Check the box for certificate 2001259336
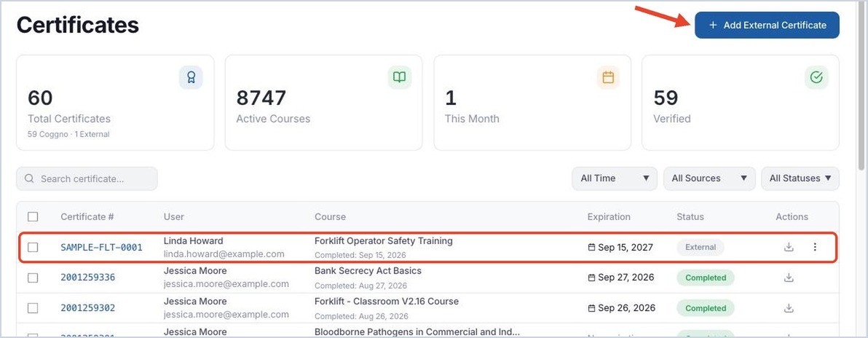 point(33,278)
